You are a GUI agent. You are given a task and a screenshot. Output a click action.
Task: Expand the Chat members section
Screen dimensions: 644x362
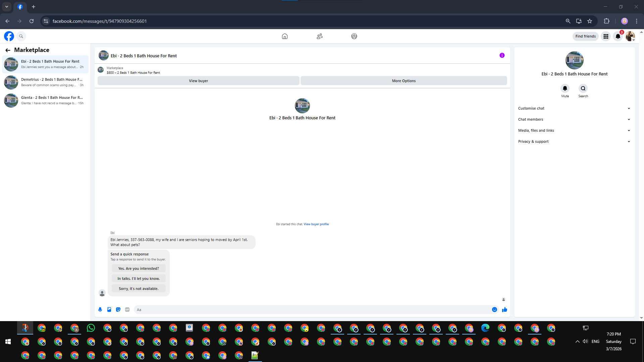[x=574, y=119]
